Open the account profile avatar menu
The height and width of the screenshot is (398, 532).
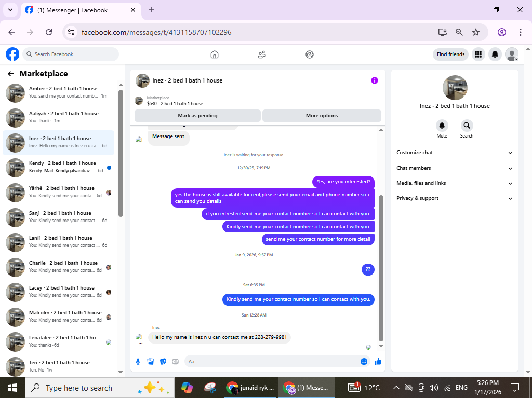pos(512,54)
